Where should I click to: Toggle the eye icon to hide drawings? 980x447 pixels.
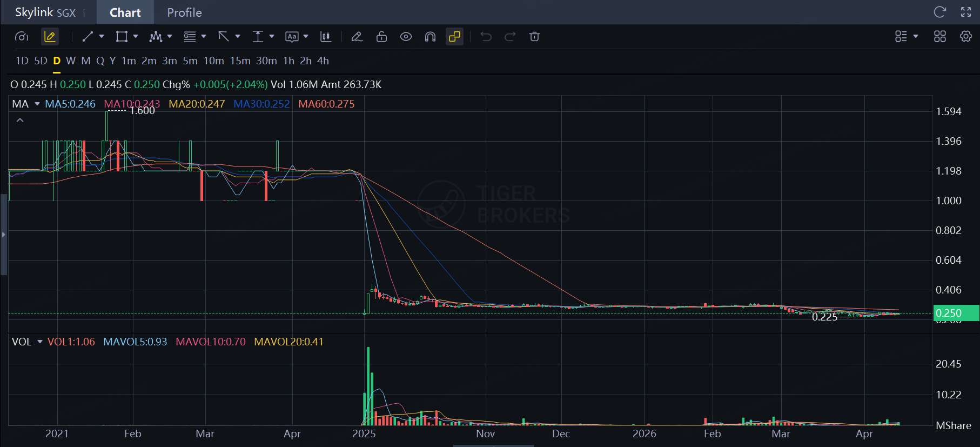[x=406, y=37]
